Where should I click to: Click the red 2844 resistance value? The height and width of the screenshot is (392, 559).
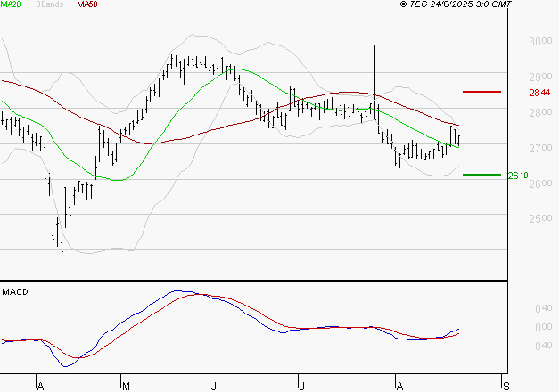tap(539, 93)
